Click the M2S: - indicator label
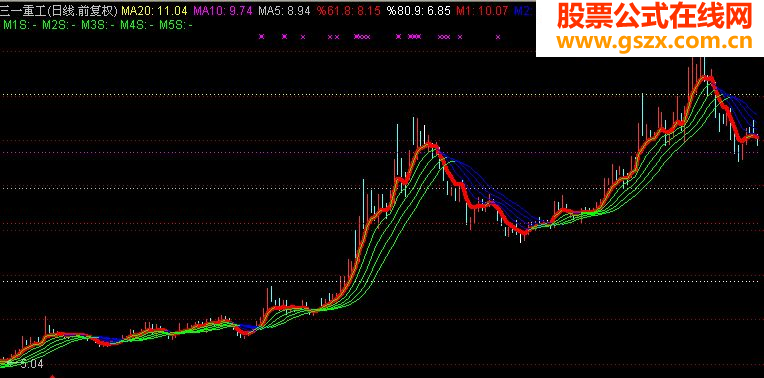 coord(58,25)
